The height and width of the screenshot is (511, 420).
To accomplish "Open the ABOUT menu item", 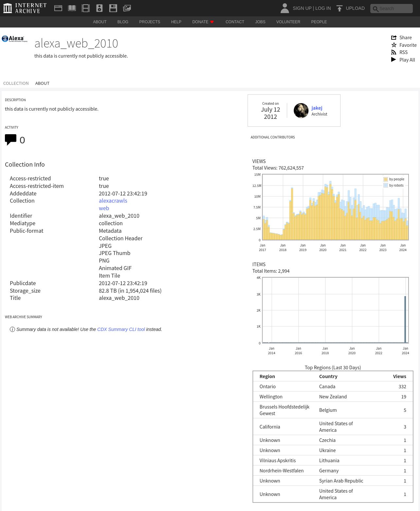I will [100, 22].
